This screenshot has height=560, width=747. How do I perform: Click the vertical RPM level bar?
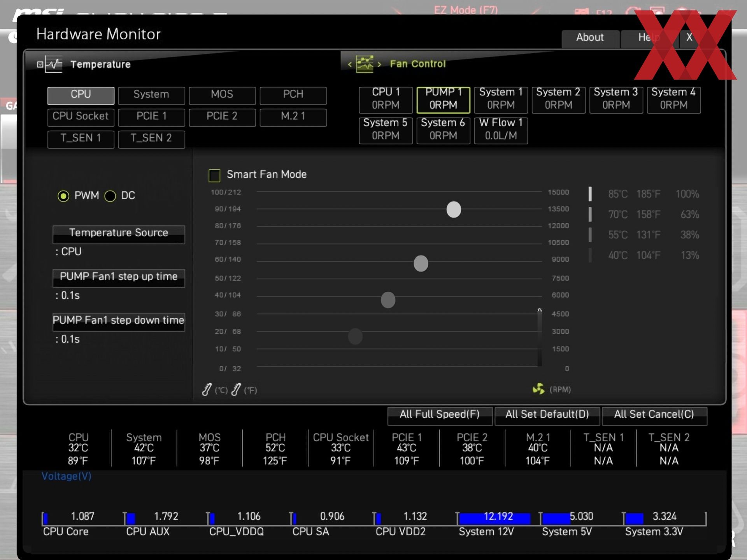click(540, 338)
